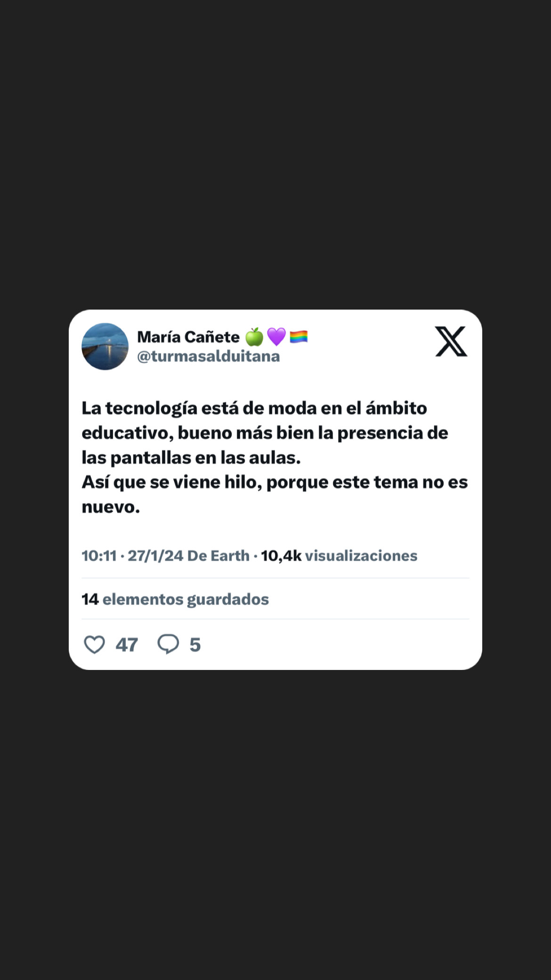Open the 14 elementos guardados link

point(175,599)
